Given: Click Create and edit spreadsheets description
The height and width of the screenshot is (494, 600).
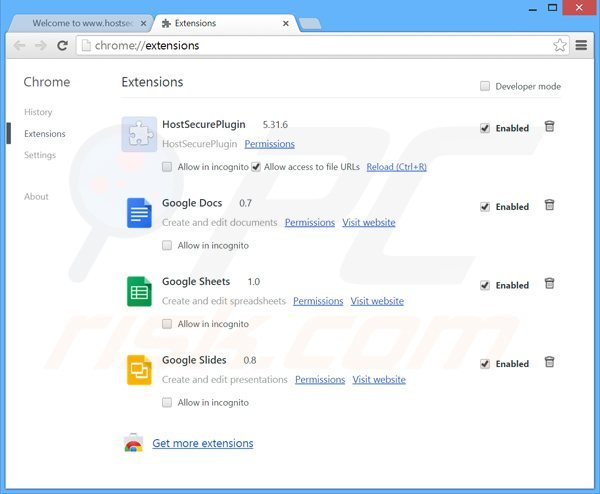Looking at the screenshot, I should [x=223, y=301].
